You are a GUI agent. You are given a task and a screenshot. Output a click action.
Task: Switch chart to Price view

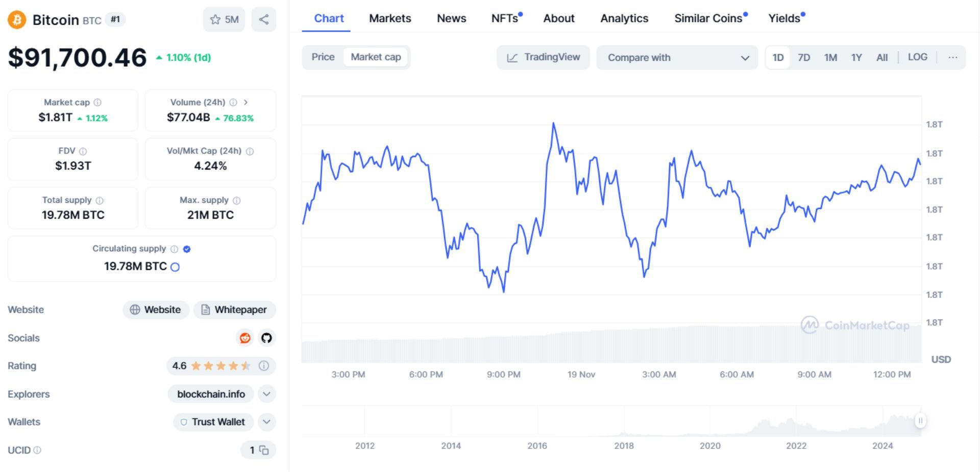pos(323,57)
